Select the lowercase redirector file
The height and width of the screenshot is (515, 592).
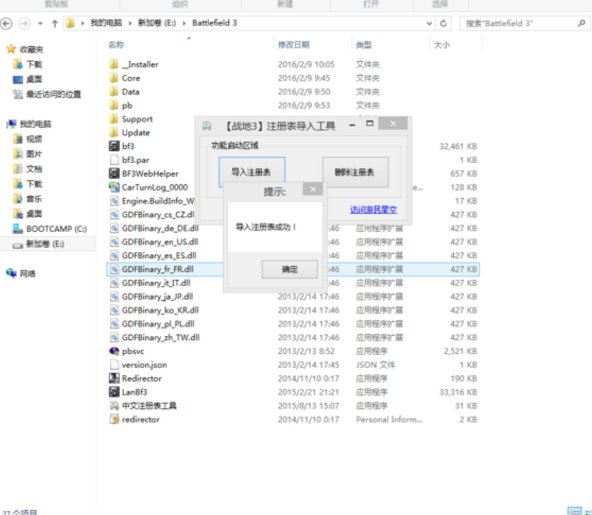(140, 419)
